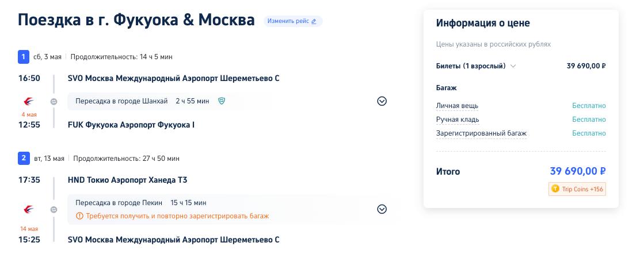Click the shield icon beside Shanghai transfer
The image size is (644, 262).
222,101
